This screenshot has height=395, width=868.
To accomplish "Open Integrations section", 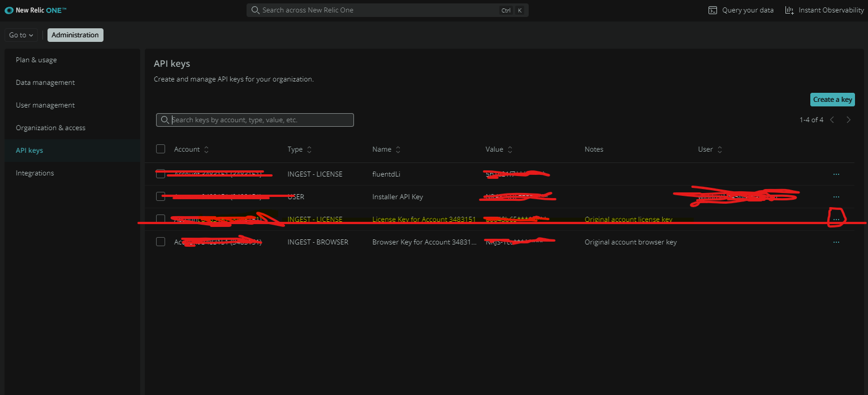I will click(x=35, y=173).
